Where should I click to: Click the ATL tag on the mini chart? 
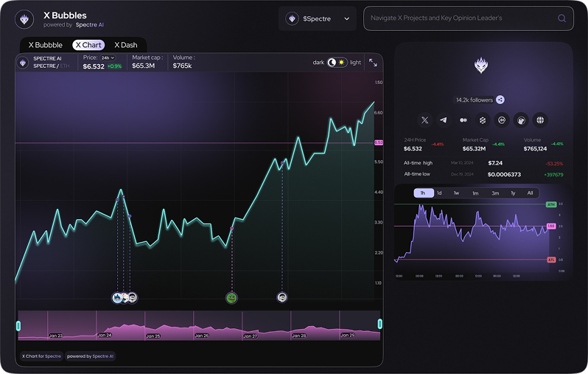[x=551, y=260]
